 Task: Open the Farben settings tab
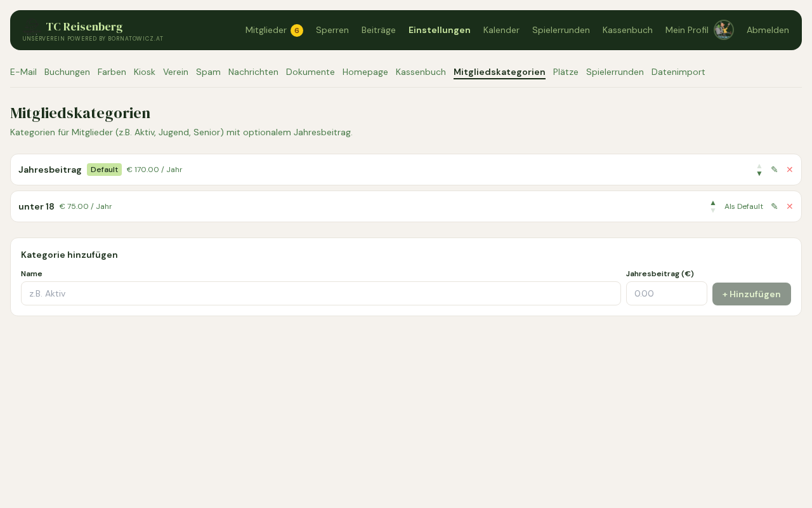click(112, 72)
